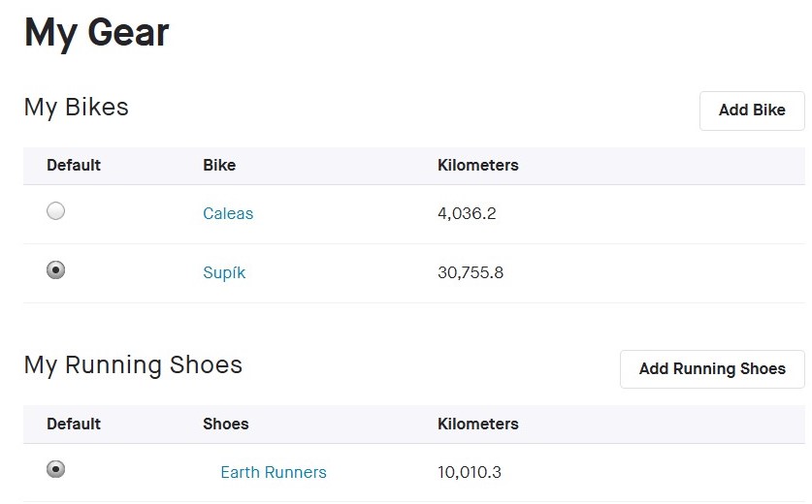This screenshot has width=812, height=504.
Task: Click the Default header in shoes table
Action: (x=74, y=424)
